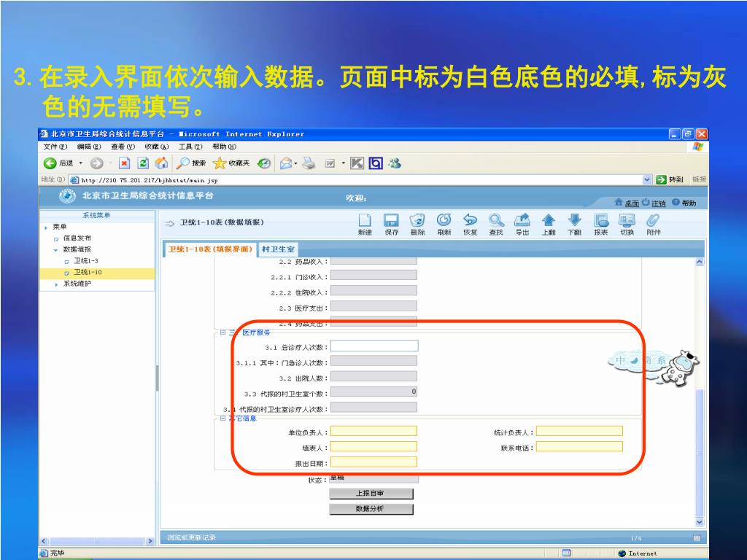Click sidebar horizontal scrollbar right arrow

[x=150, y=542]
